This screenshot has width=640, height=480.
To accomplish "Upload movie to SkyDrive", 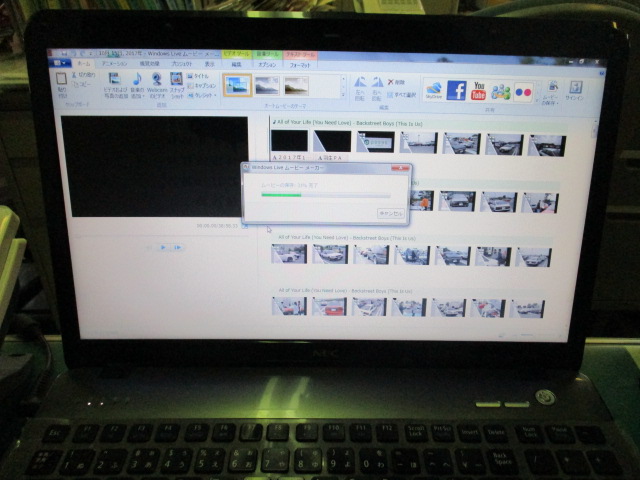I will coord(433,90).
